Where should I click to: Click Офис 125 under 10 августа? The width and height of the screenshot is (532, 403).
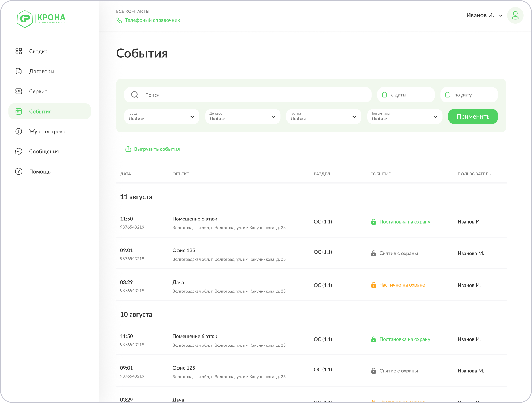coord(184,368)
